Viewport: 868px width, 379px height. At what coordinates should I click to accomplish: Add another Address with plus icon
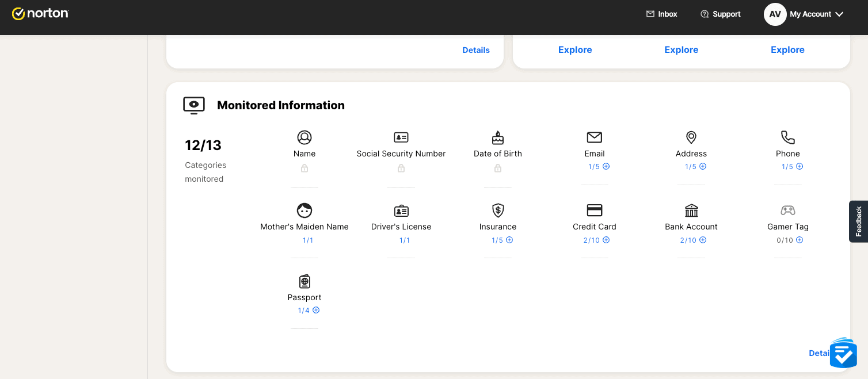click(x=703, y=167)
